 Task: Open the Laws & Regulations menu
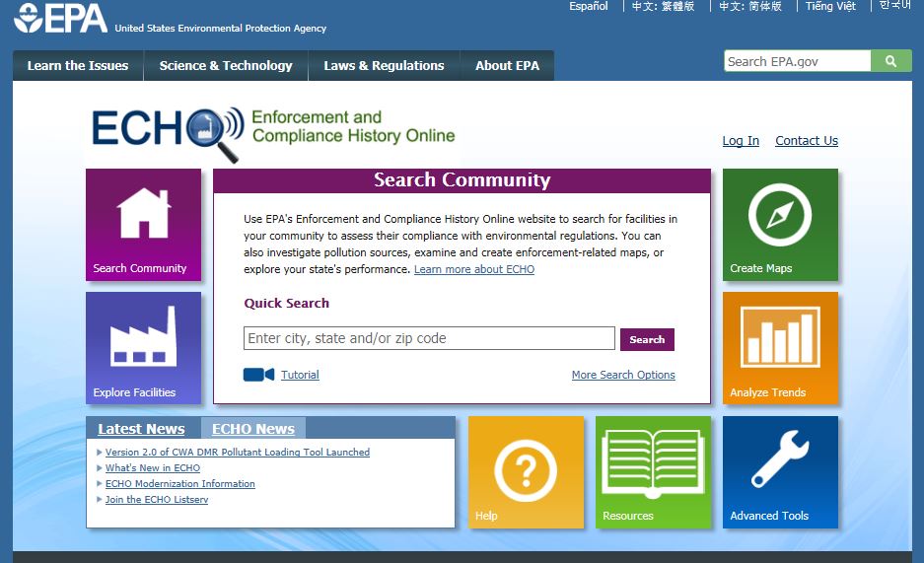click(384, 65)
